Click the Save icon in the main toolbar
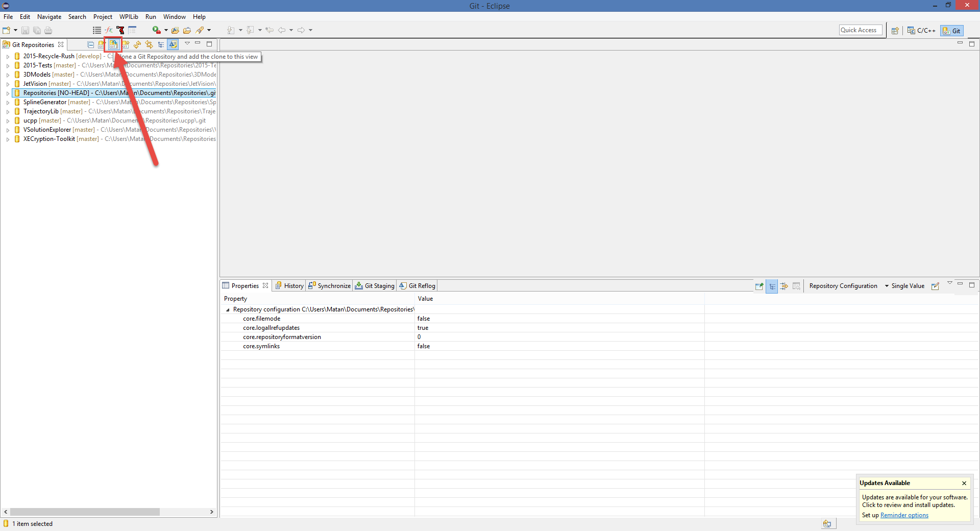Viewport: 980px width, 531px height. [25, 30]
